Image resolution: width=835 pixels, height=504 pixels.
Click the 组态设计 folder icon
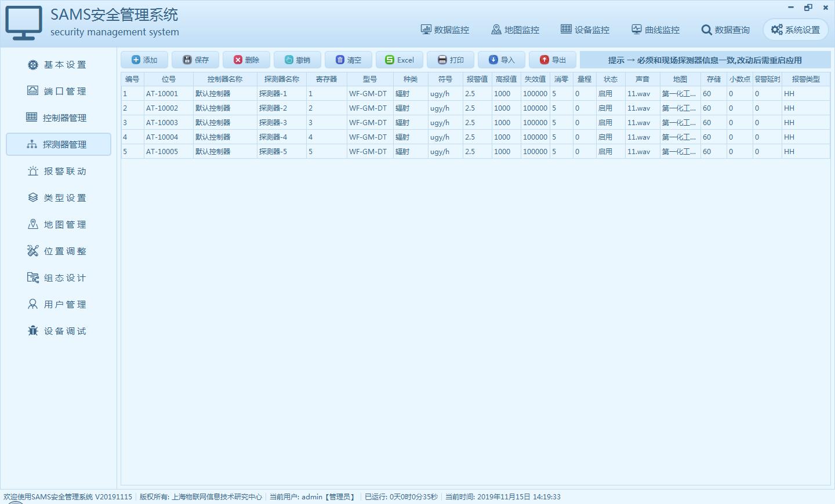[x=33, y=277]
